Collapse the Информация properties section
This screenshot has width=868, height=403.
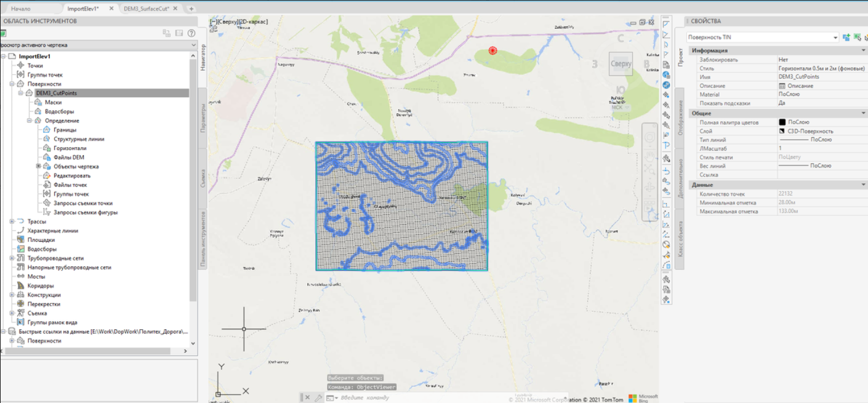(862, 50)
